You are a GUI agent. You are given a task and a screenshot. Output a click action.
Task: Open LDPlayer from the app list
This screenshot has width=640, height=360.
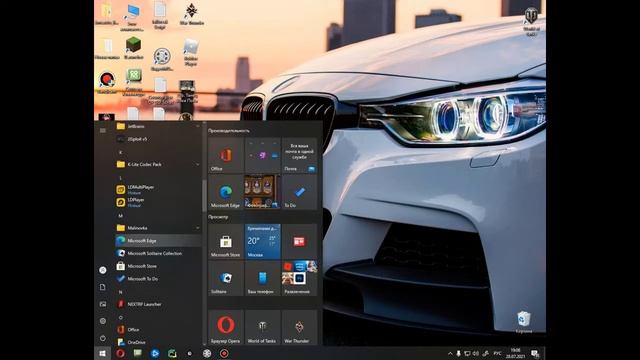pos(158,202)
